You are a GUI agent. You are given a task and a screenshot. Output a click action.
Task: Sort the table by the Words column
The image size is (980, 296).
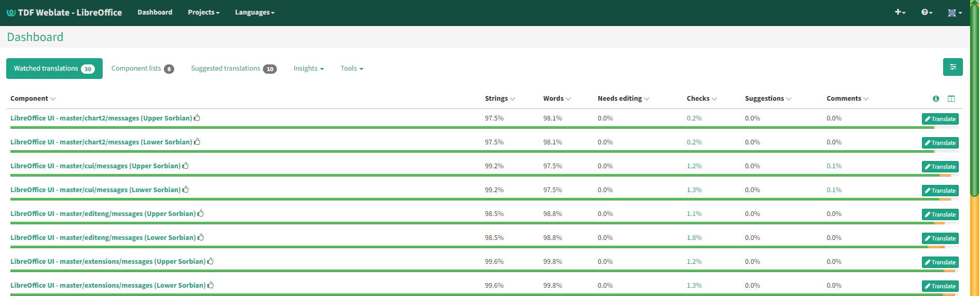557,99
